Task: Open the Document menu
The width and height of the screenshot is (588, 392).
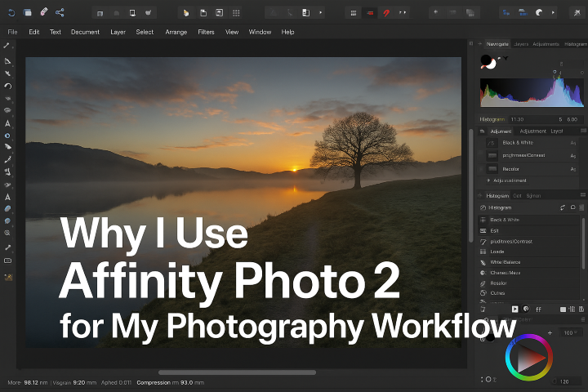Action: [x=85, y=32]
